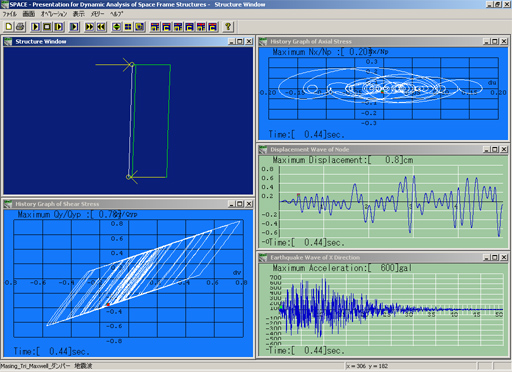The width and height of the screenshot is (512, 372).
Task: Activate the History Graph of Shear Stress title bar
Action: (x=128, y=204)
